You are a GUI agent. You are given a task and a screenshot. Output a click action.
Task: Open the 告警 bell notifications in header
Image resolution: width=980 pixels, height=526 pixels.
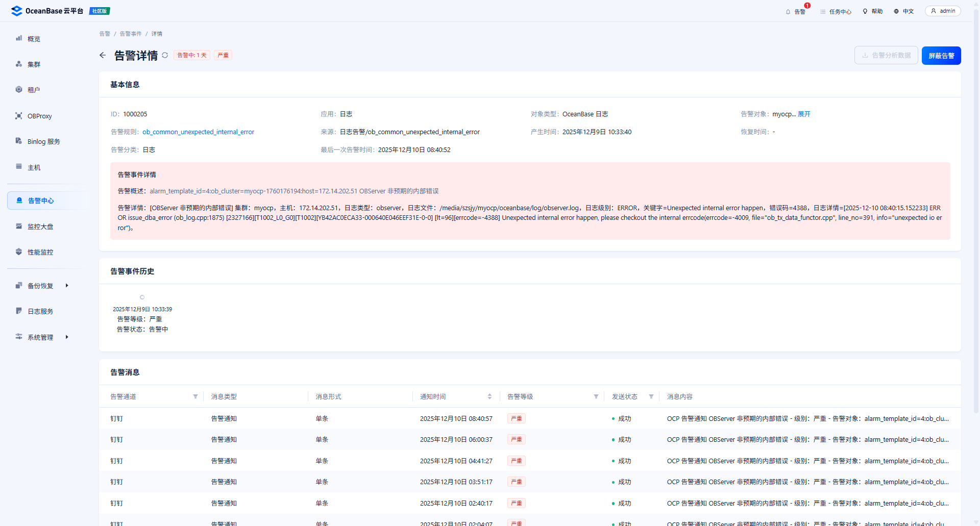[795, 11]
